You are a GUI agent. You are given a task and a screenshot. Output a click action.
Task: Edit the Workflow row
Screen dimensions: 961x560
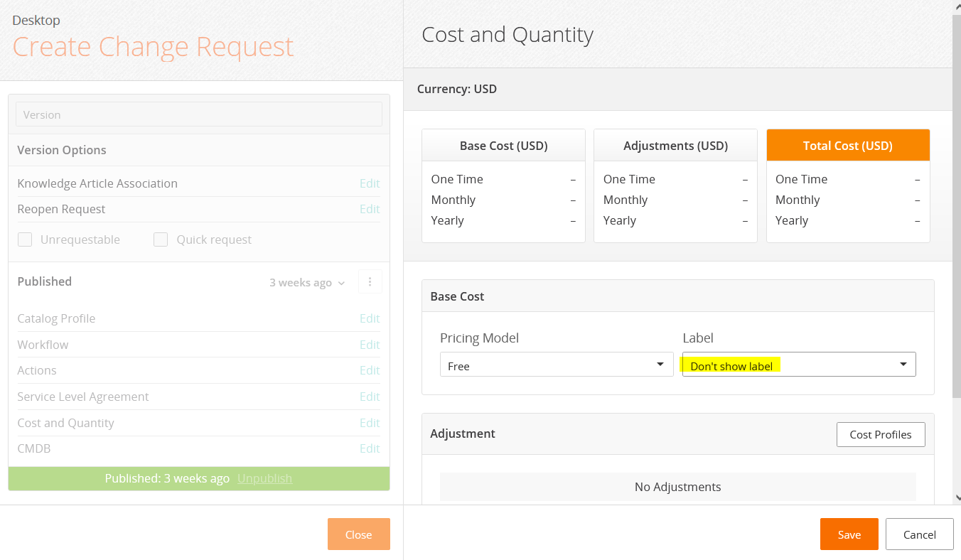(x=370, y=345)
